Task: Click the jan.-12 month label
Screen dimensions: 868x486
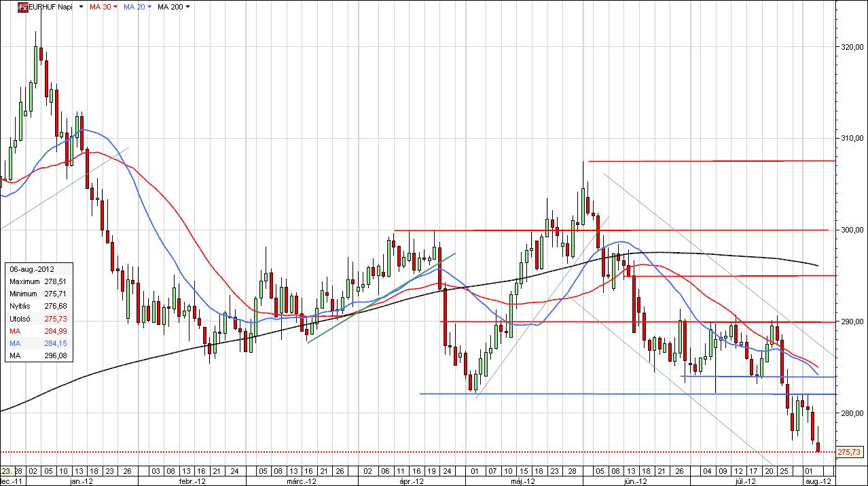Action: [82, 481]
